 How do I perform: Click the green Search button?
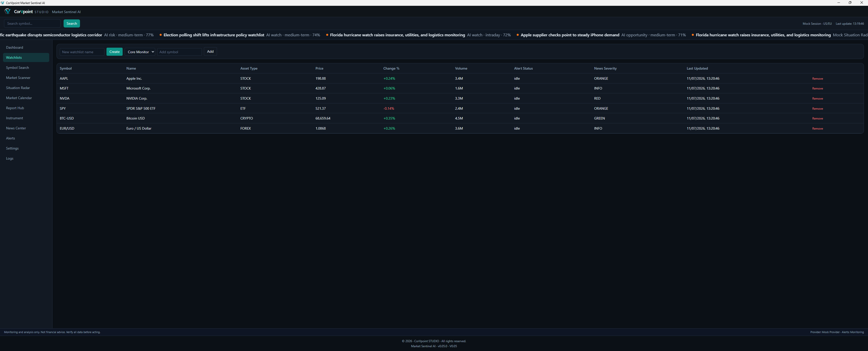pyautogui.click(x=72, y=24)
